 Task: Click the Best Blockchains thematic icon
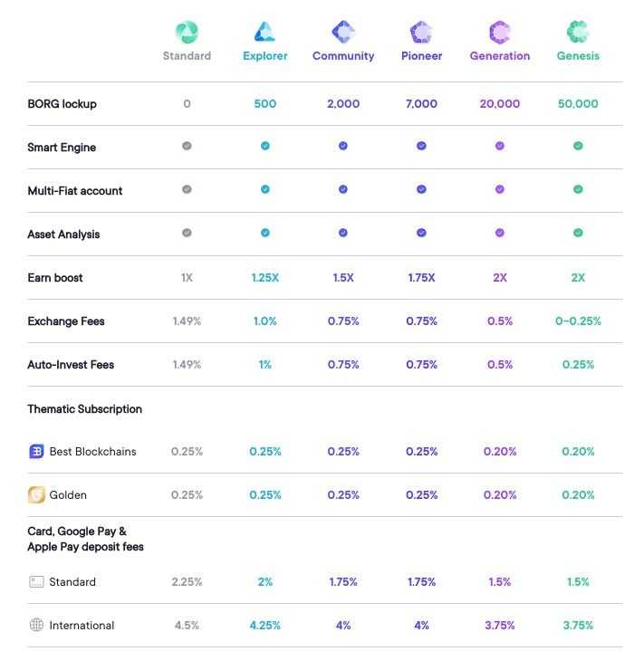tap(36, 451)
